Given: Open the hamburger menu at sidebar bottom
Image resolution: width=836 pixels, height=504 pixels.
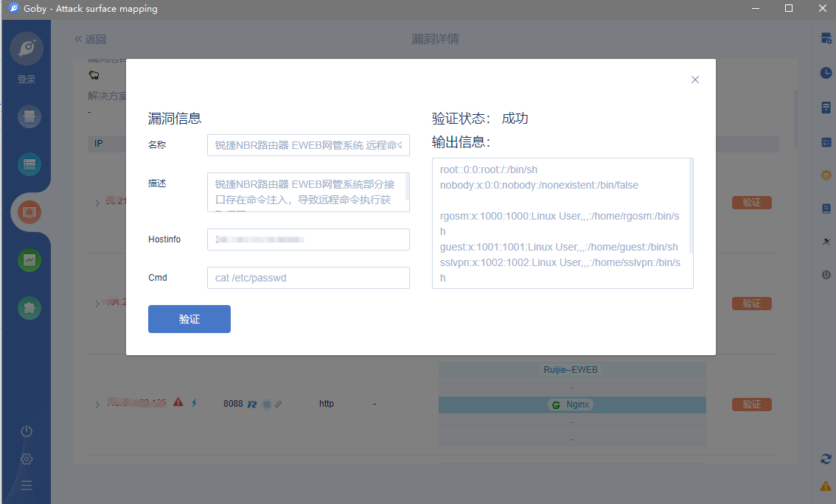Looking at the screenshot, I should pyautogui.click(x=27, y=486).
